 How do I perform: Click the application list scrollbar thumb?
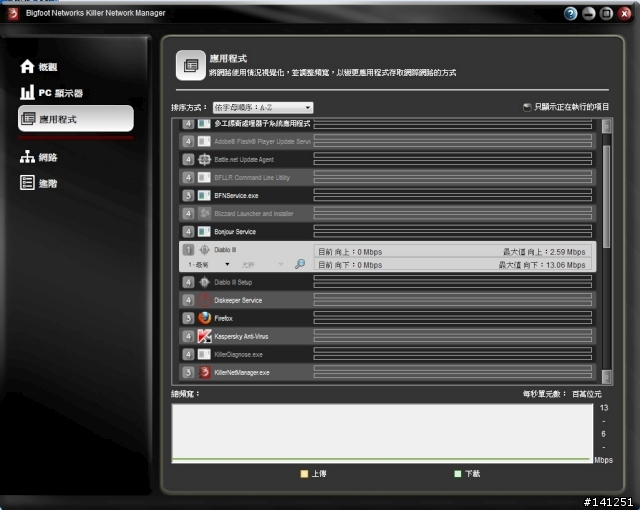(607, 197)
